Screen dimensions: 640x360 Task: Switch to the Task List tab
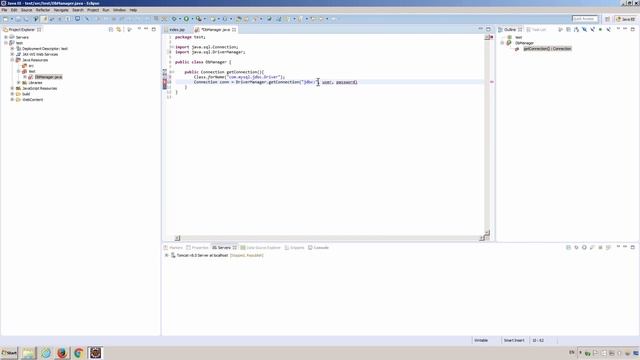click(536, 30)
